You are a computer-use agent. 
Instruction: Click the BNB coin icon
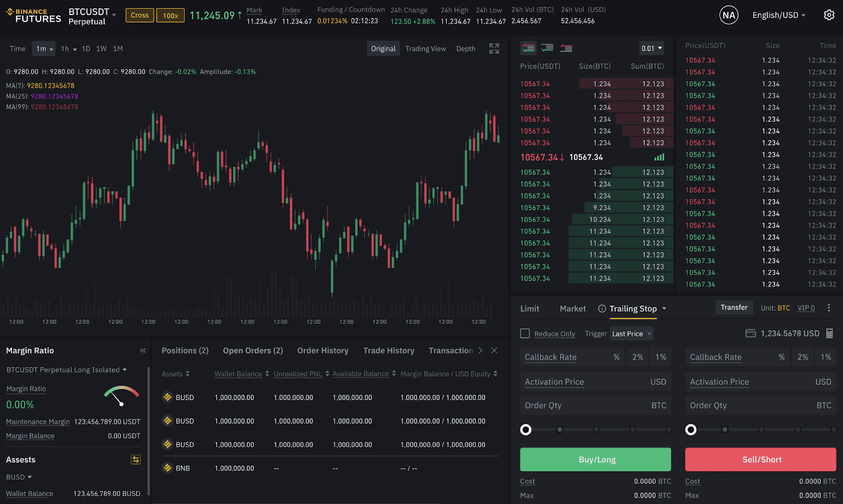click(x=168, y=468)
